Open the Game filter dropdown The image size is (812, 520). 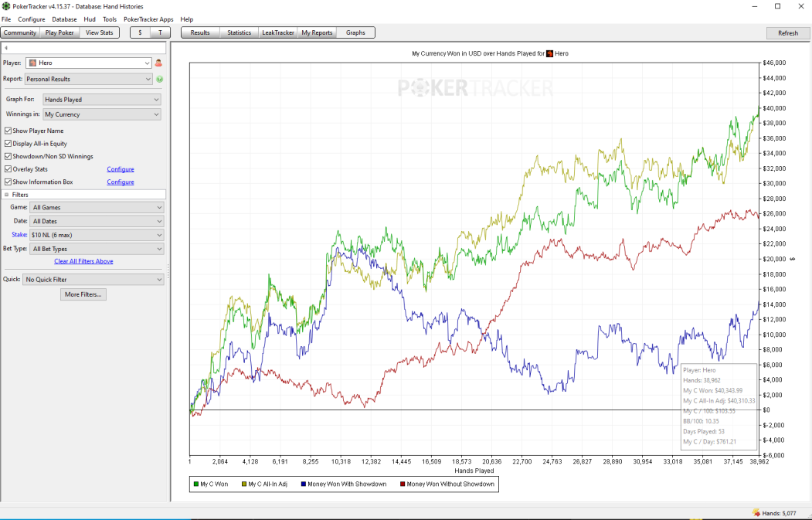click(x=97, y=207)
